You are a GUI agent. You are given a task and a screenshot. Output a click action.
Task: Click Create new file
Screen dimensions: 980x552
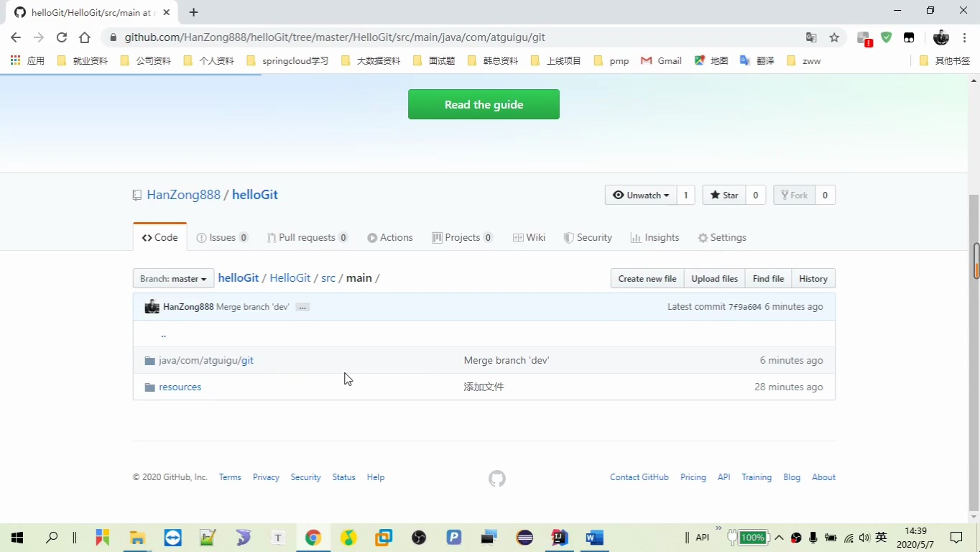coord(647,279)
